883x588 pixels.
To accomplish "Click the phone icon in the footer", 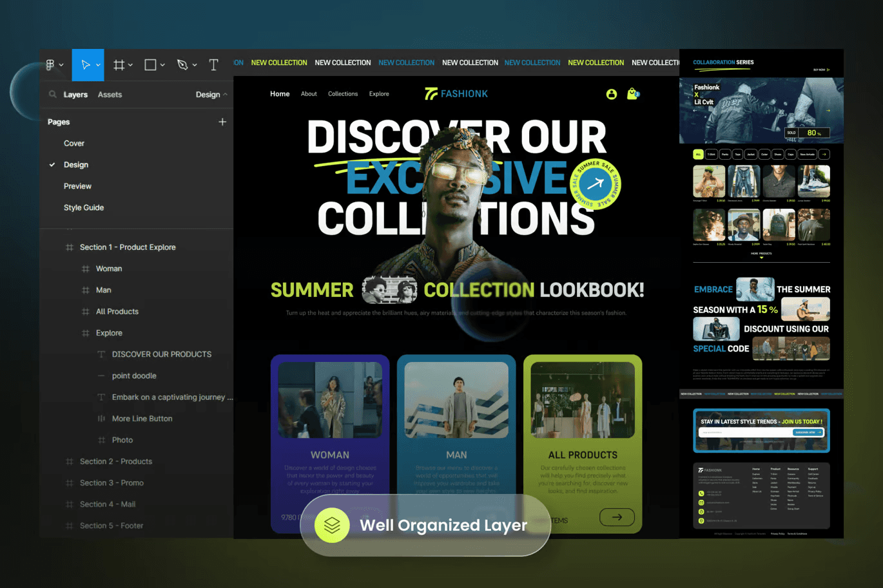I will [701, 493].
